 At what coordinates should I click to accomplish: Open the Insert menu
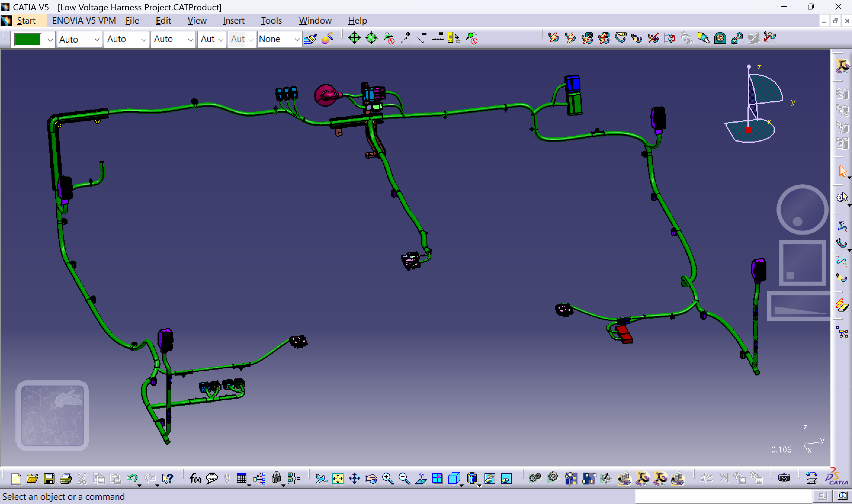(234, 21)
